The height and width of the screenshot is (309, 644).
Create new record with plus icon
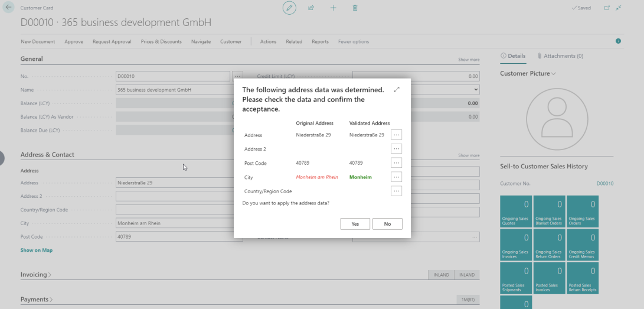(333, 8)
